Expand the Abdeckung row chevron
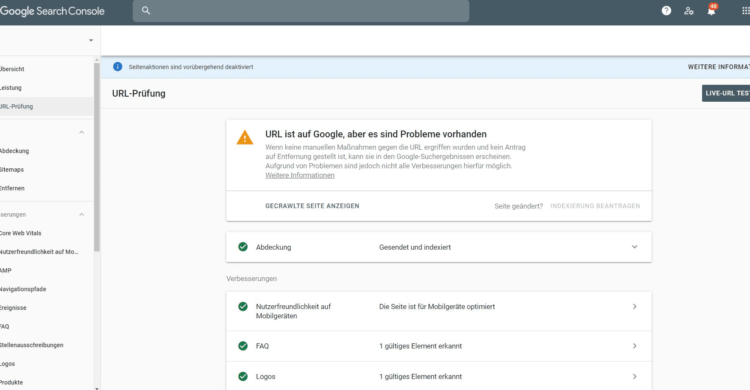750x390 pixels. pyautogui.click(x=635, y=247)
